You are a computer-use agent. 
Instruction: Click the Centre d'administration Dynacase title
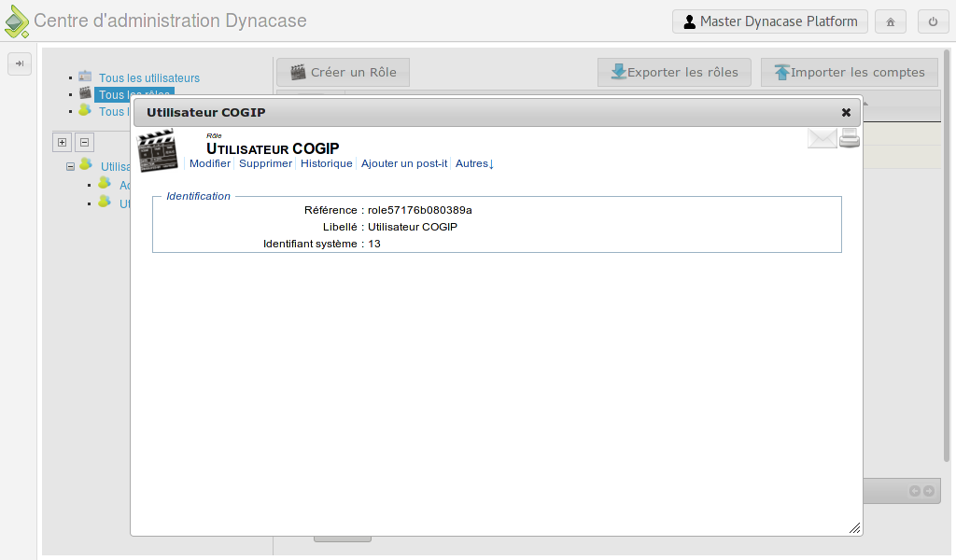pos(170,21)
